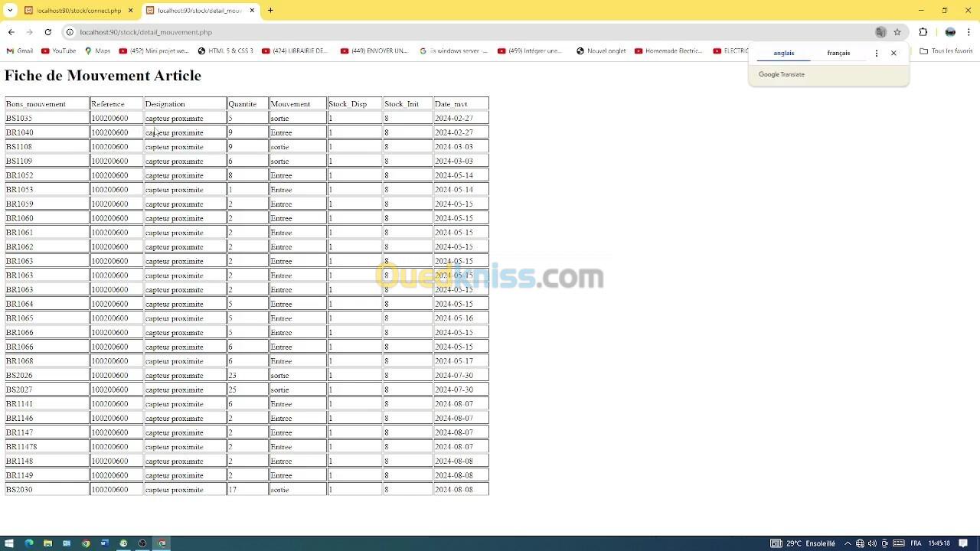Screen dimensions: 980x551
Task: Open the YouTube bookmark
Action: (59, 51)
